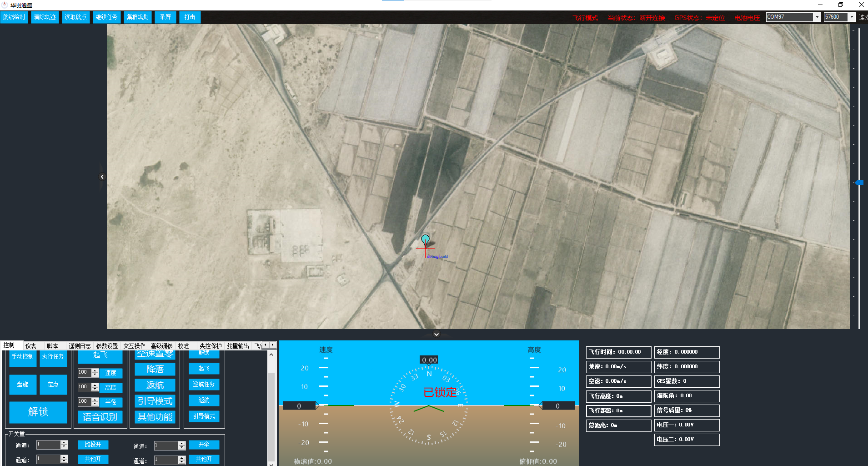Open the 参数设置 tab
Image resolution: width=868 pixels, height=466 pixels.
[107, 346]
